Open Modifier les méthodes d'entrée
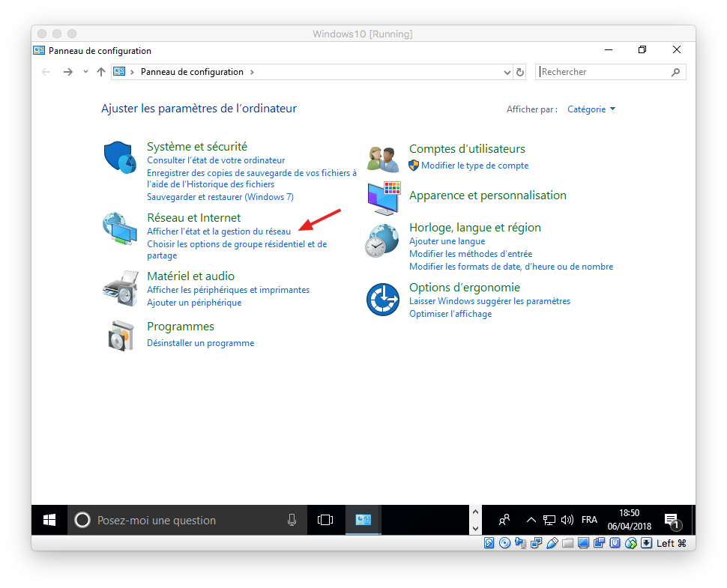The height and width of the screenshot is (588, 727). pos(471,254)
